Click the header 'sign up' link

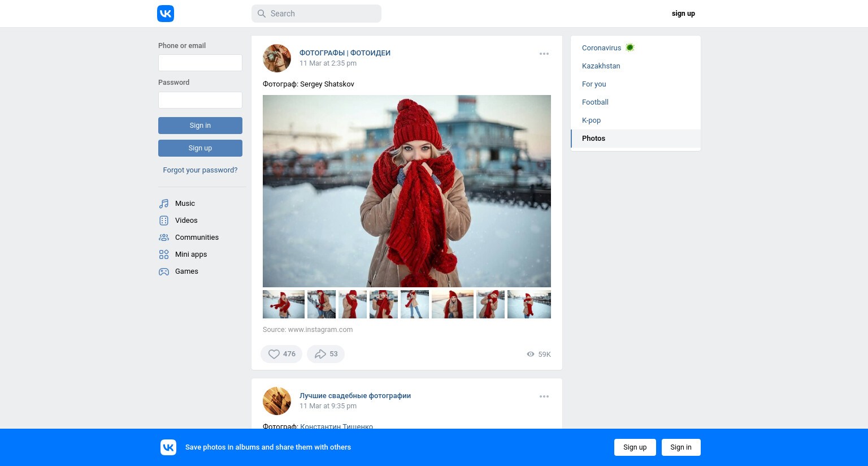[683, 14]
